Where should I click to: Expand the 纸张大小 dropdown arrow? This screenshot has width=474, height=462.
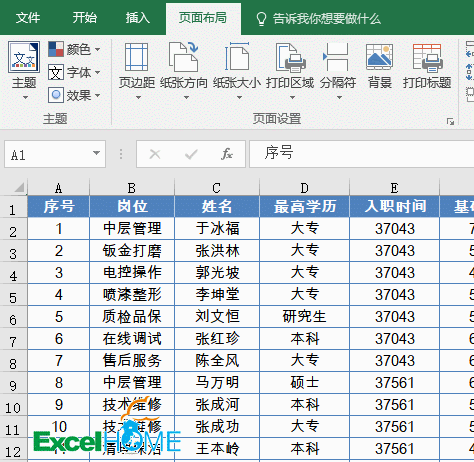pos(239,97)
